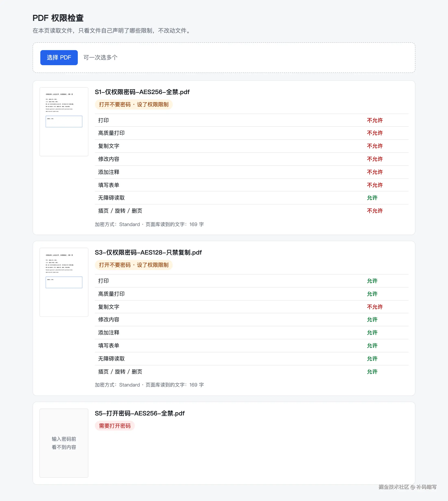This screenshot has width=448, height=501.
Task: Click the S5 locked preview placeholder
Action: (x=64, y=443)
